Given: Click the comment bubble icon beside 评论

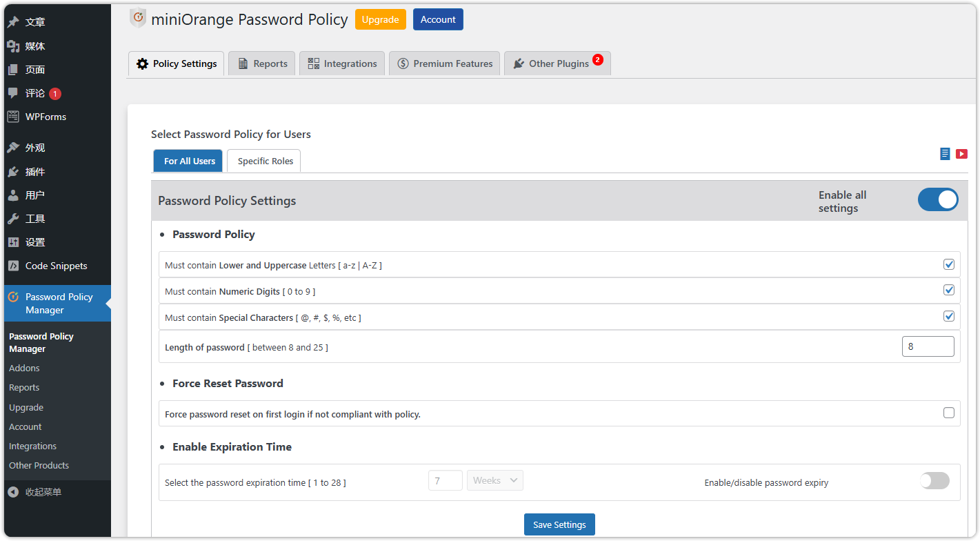Looking at the screenshot, I should click(13, 93).
